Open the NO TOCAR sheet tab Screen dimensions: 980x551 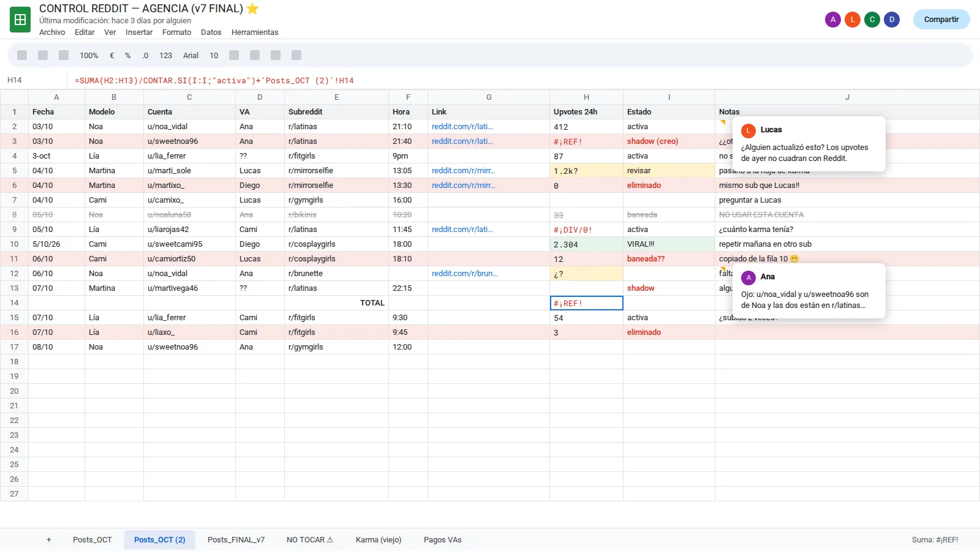[310, 540]
